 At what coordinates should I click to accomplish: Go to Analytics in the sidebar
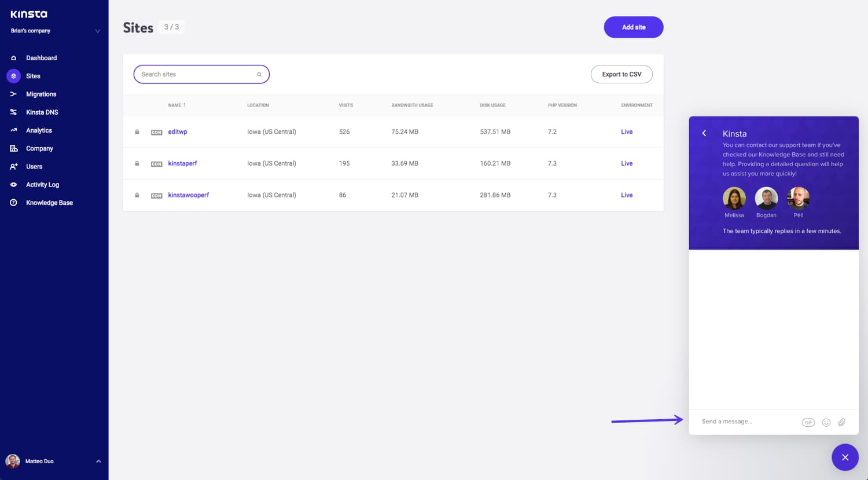[39, 130]
